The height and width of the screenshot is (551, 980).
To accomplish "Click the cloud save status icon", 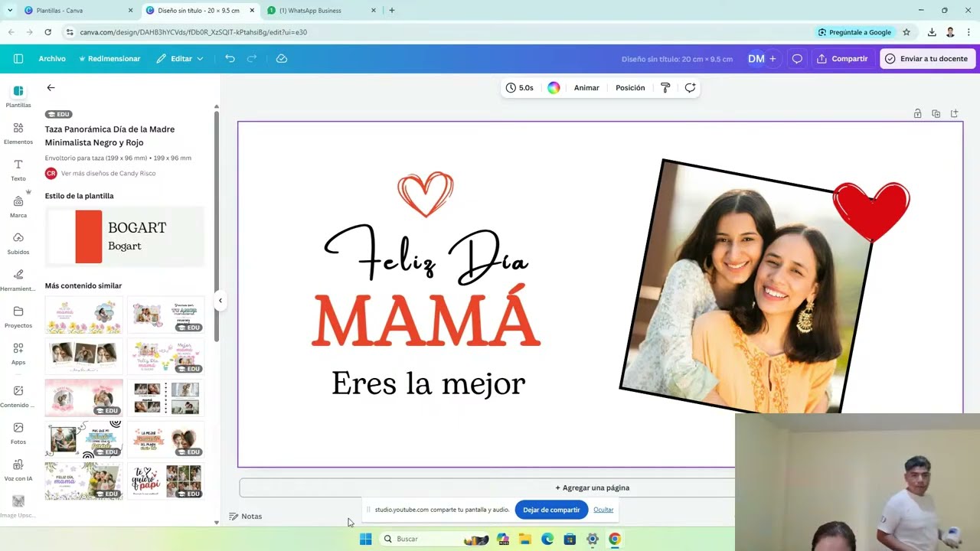I will tap(282, 59).
